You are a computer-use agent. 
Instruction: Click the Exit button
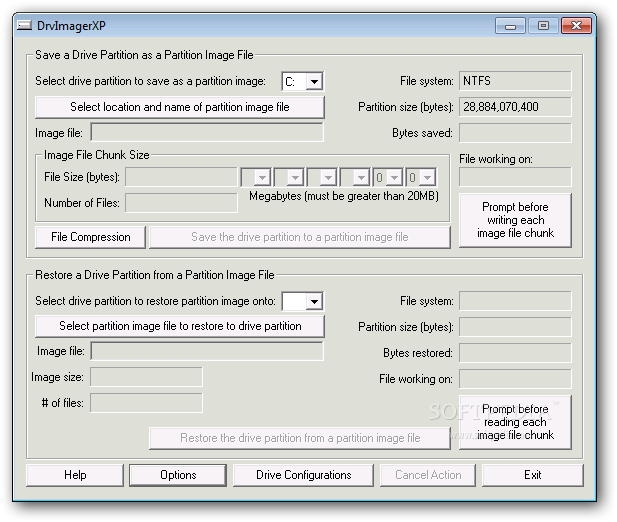coord(533,475)
